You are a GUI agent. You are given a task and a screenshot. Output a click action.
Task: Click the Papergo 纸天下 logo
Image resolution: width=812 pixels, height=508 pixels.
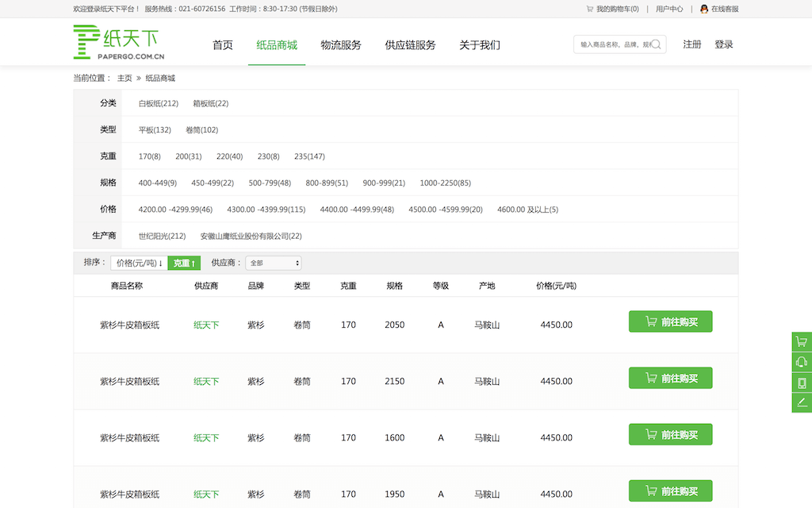click(x=119, y=42)
